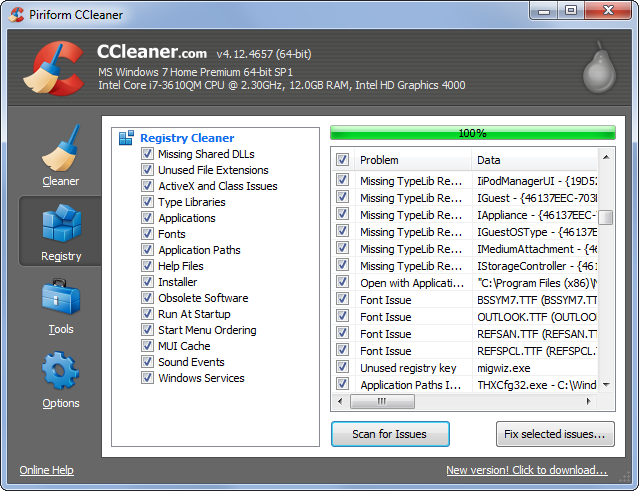The image size is (639, 491).
Task: Uncheck the Installer option
Action: click(x=147, y=282)
